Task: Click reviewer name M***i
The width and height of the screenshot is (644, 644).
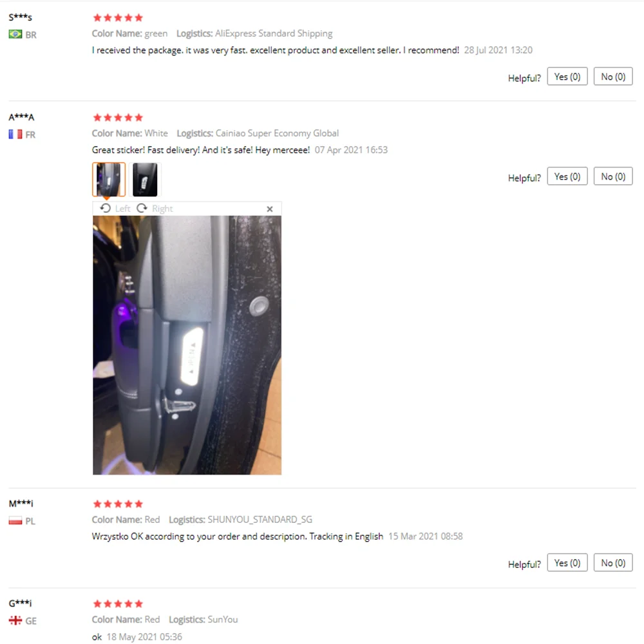Action: pyautogui.click(x=21, y=504)
